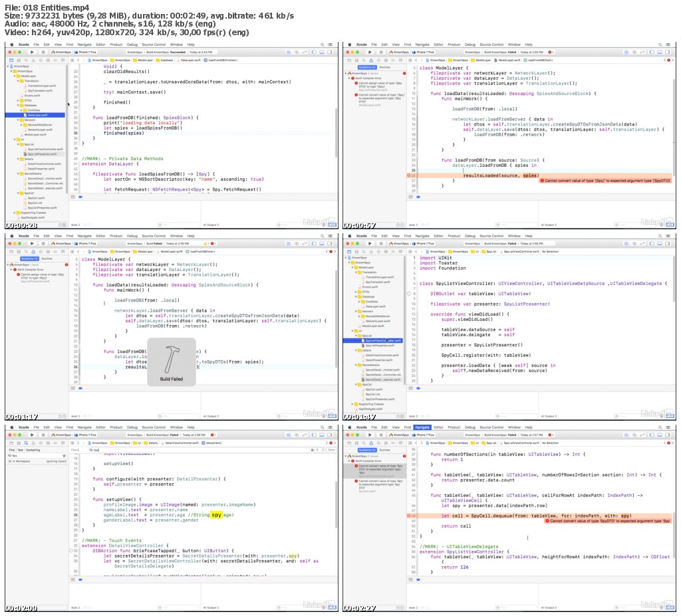This screenshot has width=681, height=616.
Task: Open the Window menu in 00:01:17 frame
Action: [176, 236]
